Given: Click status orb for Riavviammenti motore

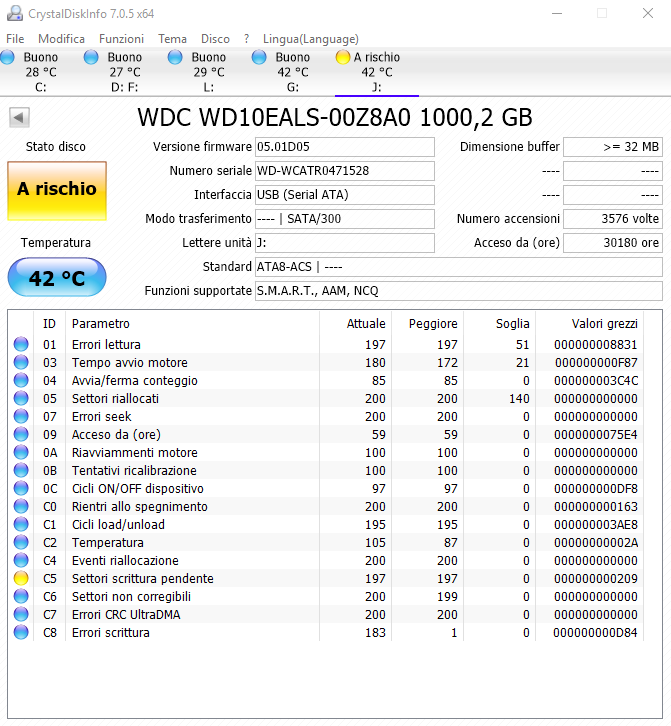Looking at the screenshot, I should [21, 452].
